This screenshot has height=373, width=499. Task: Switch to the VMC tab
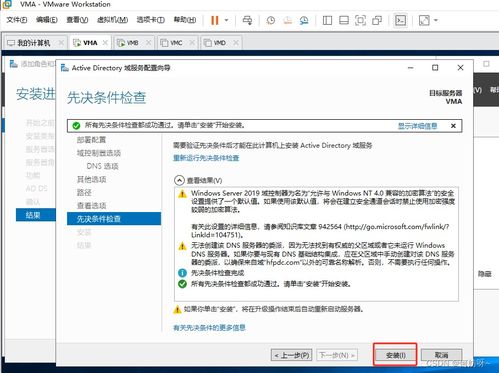pos(176,43)
